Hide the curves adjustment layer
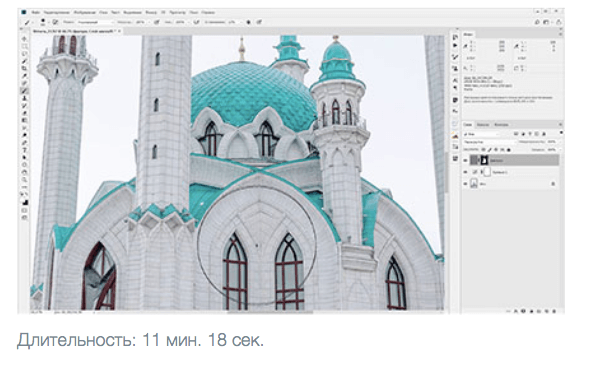The image size is (593, 370). pos(466,172)
